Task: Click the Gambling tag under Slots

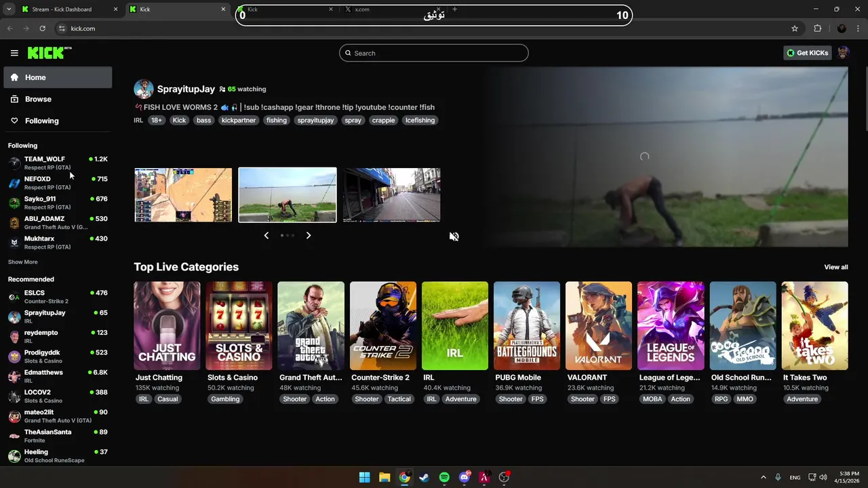Action: click(225, 399)
